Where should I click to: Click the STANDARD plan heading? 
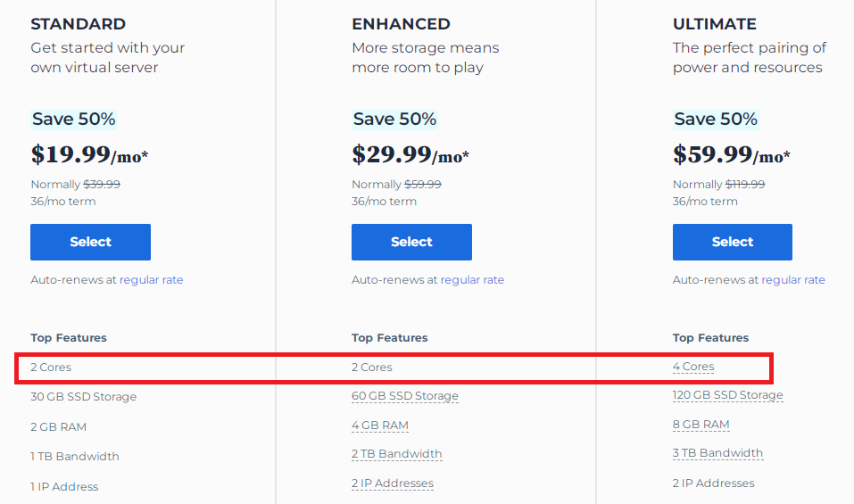(x=79, y=24)
